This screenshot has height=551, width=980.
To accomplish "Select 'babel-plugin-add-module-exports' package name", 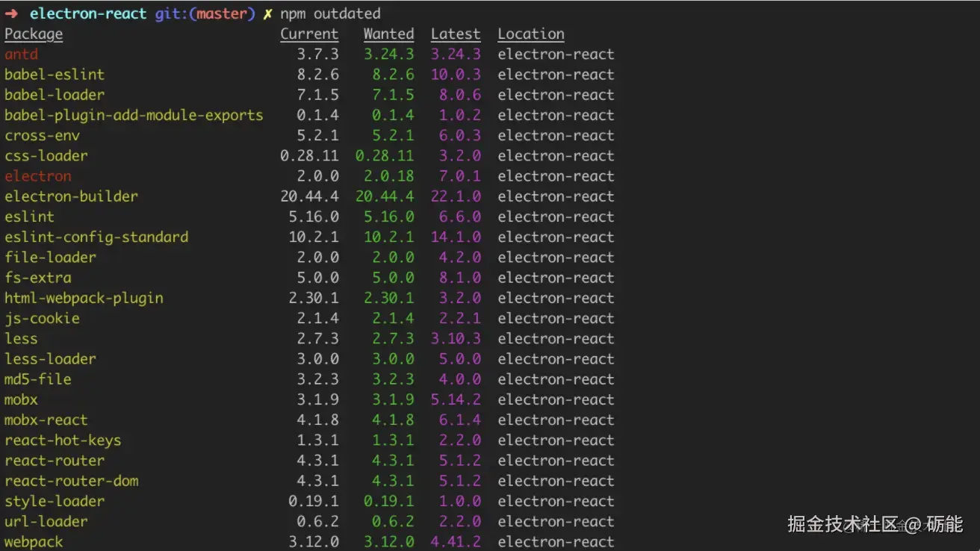I will pos(134,115).
